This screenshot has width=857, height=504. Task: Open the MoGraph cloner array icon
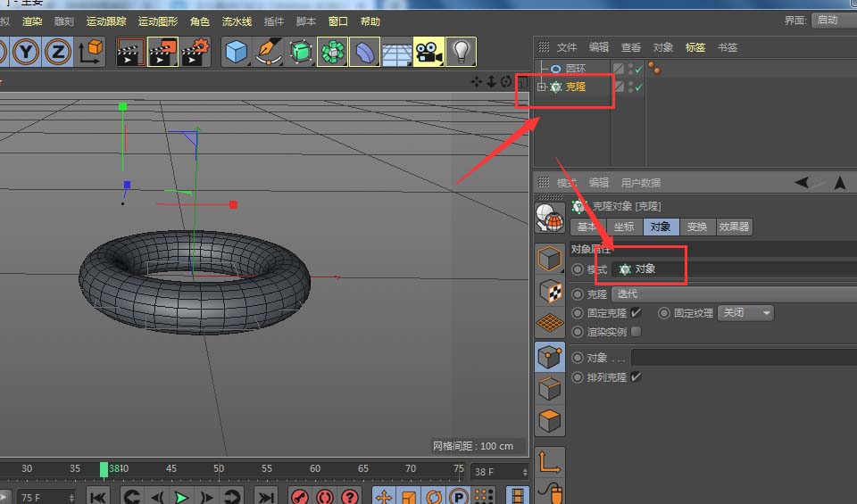coord(333,53)
